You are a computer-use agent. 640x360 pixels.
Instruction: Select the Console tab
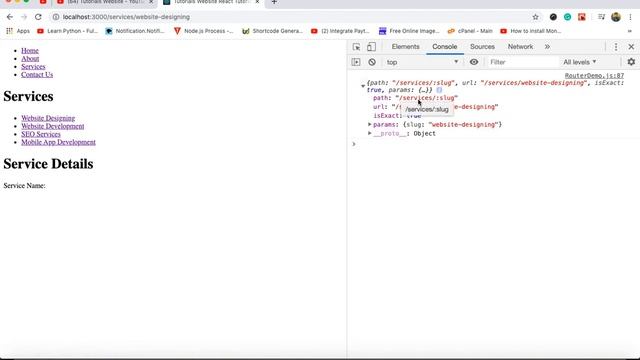click(444, 47)
